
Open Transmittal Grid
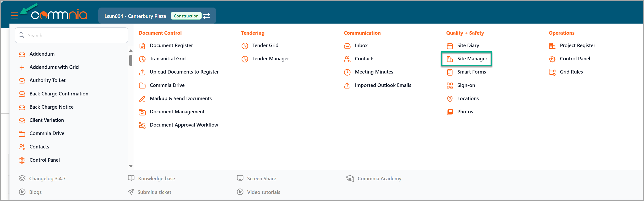pyautogui.click(x=167, y=59)
